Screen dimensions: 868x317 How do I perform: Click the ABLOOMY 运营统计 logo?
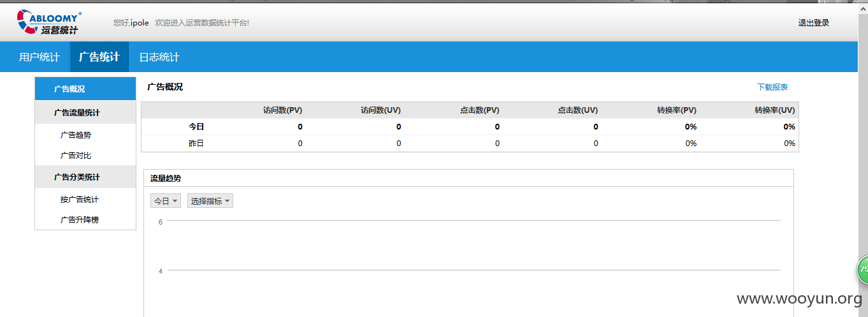click(49, 22)
